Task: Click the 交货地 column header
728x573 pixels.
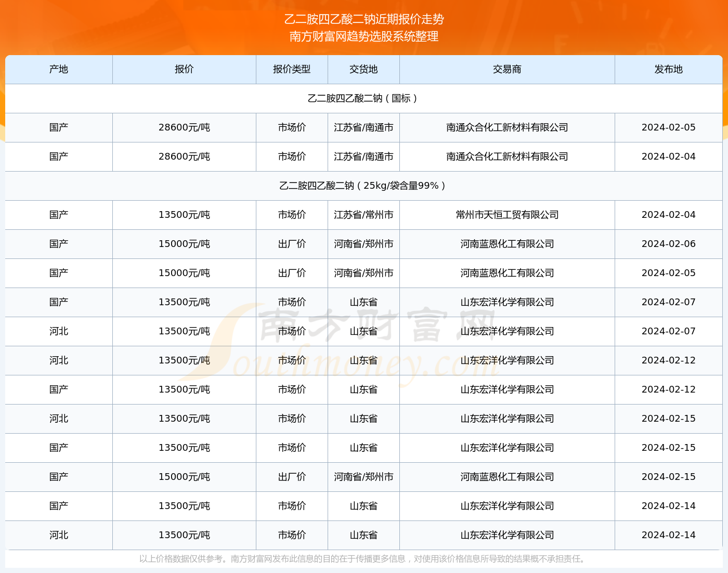Action: tap(363, 69)
